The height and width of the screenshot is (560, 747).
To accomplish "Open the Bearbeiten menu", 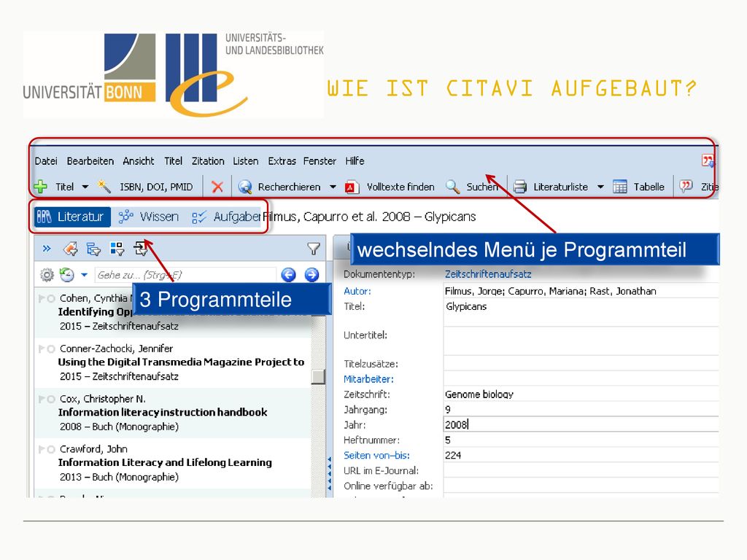I will coord(90,161).
